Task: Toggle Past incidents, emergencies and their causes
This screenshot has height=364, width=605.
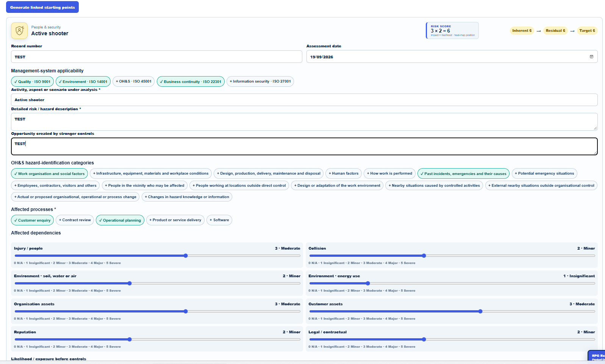Action: point(463,173)
